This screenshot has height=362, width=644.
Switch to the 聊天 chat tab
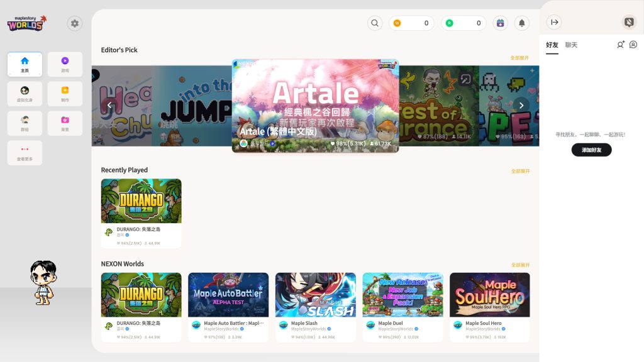pos(571,45)
